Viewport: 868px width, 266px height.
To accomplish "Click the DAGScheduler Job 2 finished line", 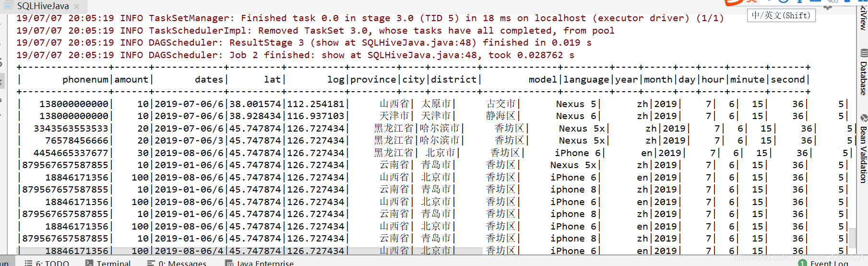I will [x=295, y=55].
